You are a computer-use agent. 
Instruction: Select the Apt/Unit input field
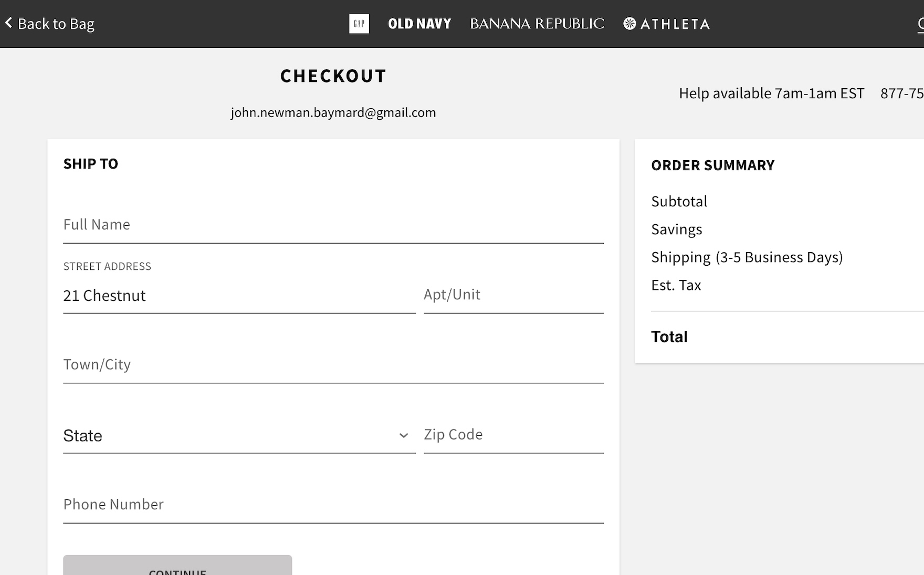click(x=513, y=295)
